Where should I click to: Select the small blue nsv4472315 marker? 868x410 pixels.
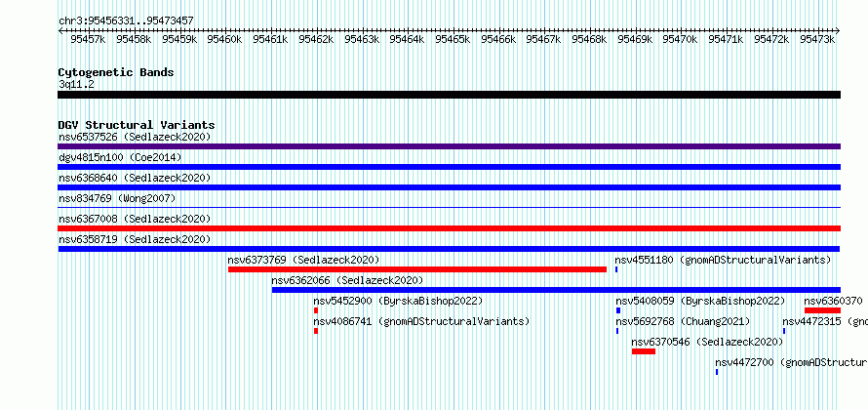tap(784, 331)
